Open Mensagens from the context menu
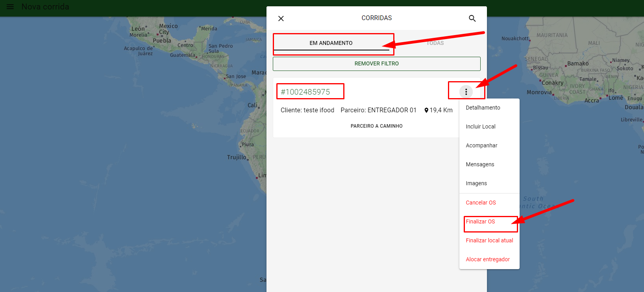 [x=489, y=164]
